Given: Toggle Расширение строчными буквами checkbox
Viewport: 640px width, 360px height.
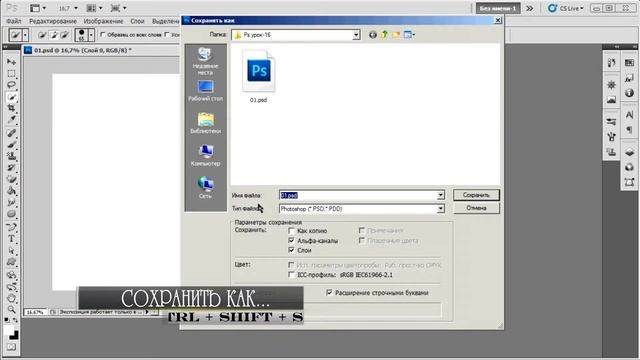Looking at the screenshot, I should coord(329,292).
